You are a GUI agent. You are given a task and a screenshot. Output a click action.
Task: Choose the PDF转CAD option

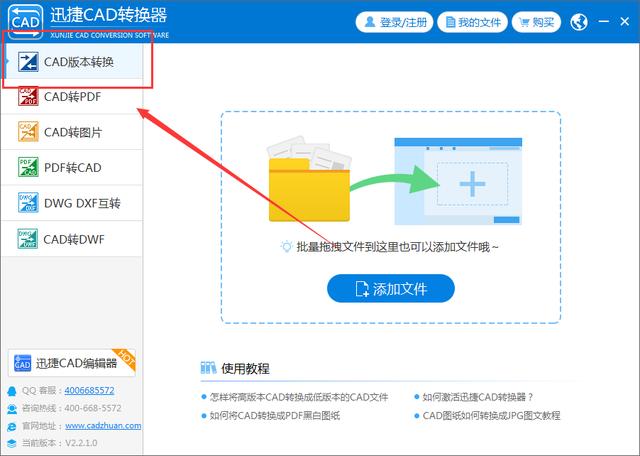point(72,167)
